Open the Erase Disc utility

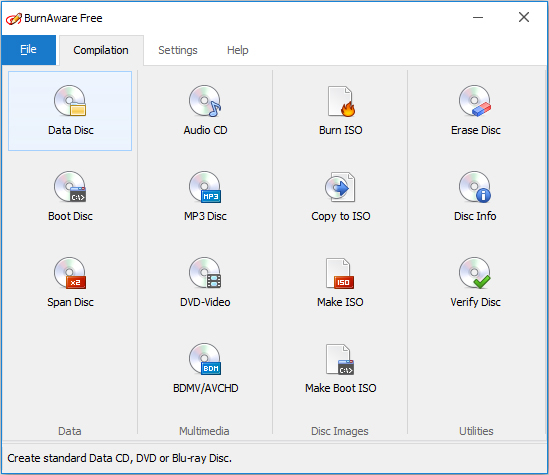[475, 111]
